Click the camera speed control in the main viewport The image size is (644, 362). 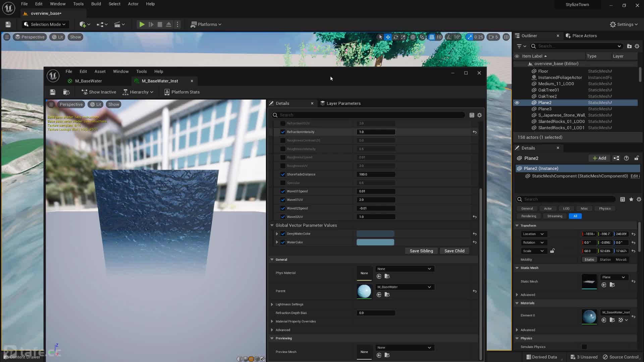(x=493, y=37)
